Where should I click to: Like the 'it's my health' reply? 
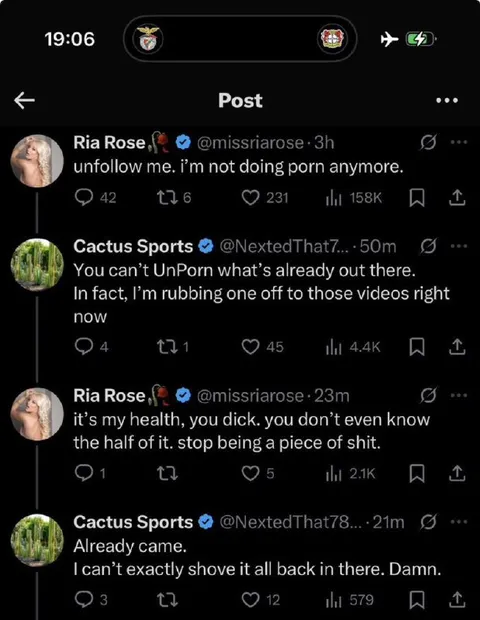tap(250, 473)
